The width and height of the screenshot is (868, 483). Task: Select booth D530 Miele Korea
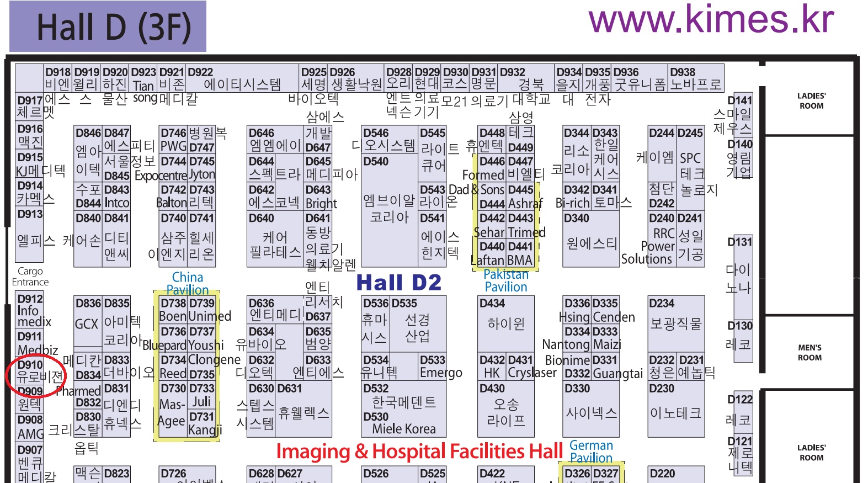403,423
